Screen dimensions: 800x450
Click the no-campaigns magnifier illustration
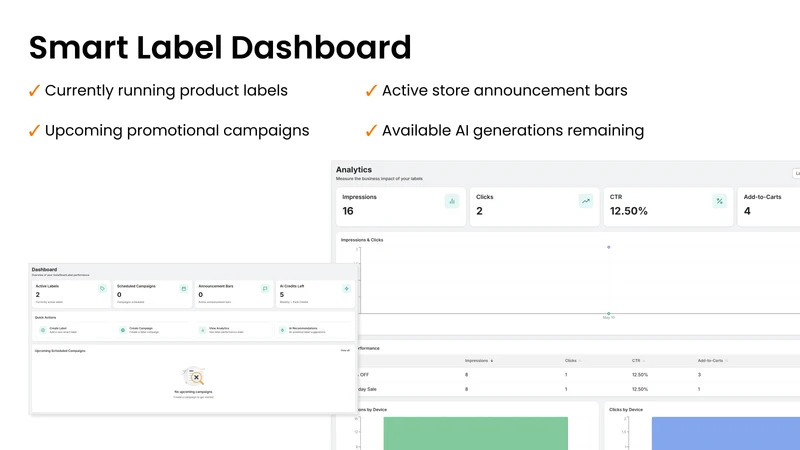pyautogui.click(x=193, y=377)
